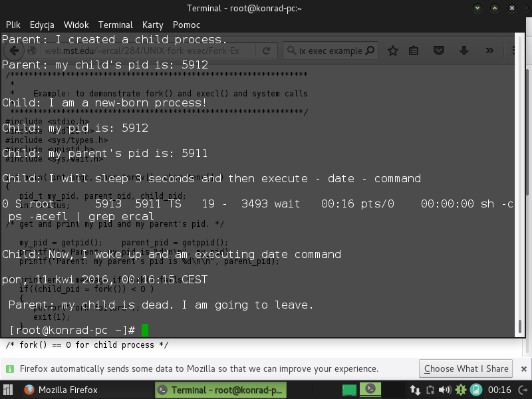Image resolution: width=532 pixels, height=399 pixels.
Task: Bookmark the page with the star icon
Action: click(393, 51)
